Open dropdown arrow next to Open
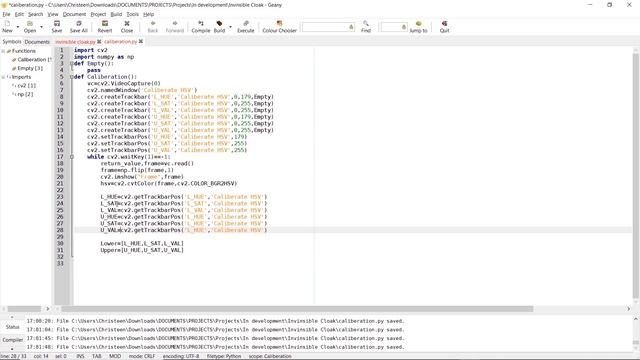Image resolution: width=640 pixels, height=360 pixels. (41, 27)
